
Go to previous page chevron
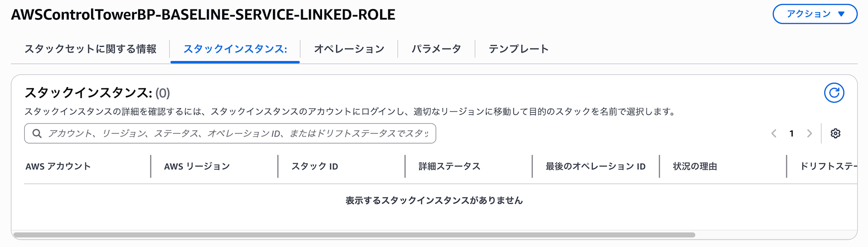[x=774, y=133]
